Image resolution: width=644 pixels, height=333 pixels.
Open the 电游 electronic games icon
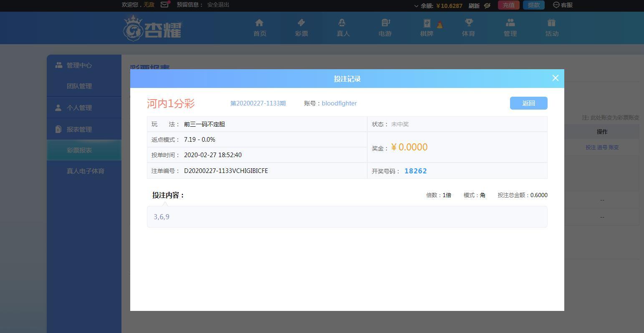point(385,23)
